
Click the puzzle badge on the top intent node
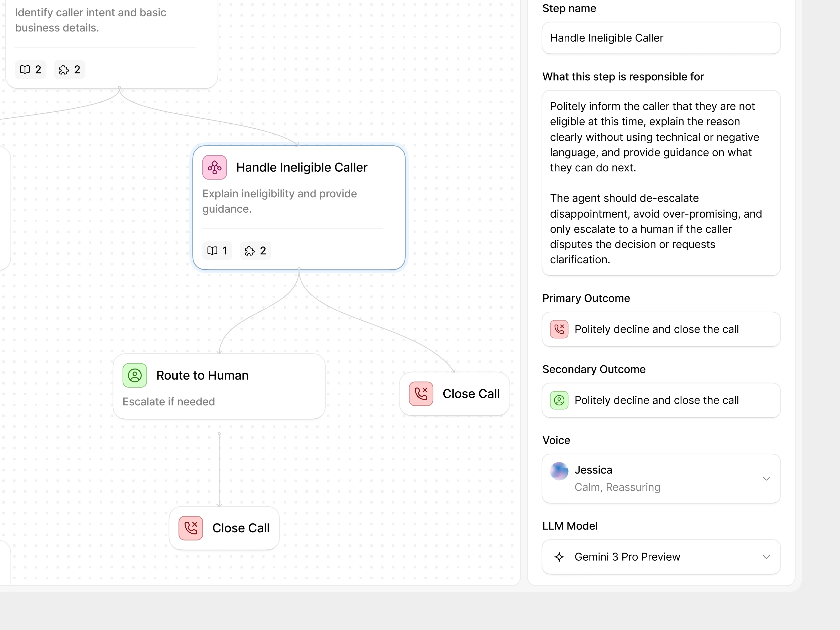point(70,70)
